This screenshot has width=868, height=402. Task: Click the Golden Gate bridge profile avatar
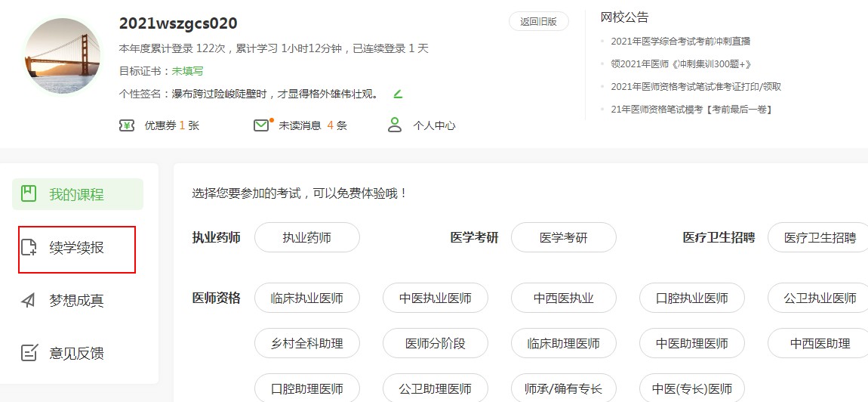click(x=63, y=57)
